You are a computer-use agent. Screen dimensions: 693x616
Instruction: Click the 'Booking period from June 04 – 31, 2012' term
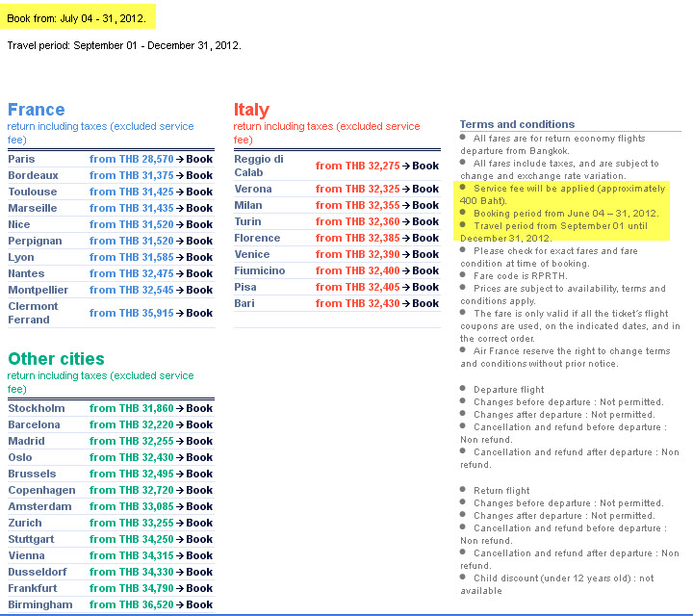coord(566,214)
